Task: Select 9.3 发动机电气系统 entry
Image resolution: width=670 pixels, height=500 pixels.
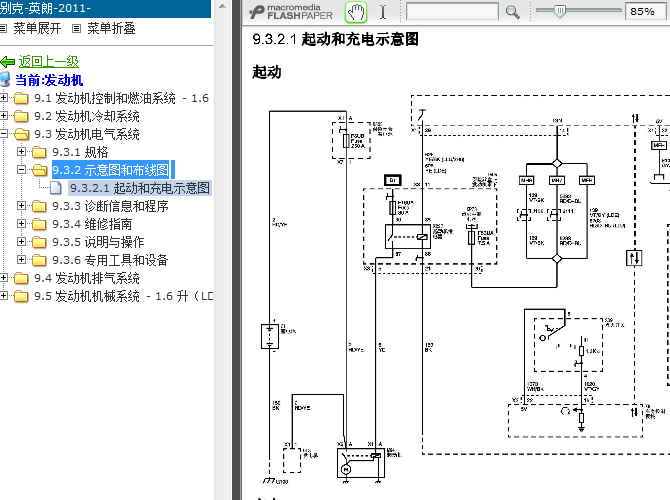Action: point(87,134)
